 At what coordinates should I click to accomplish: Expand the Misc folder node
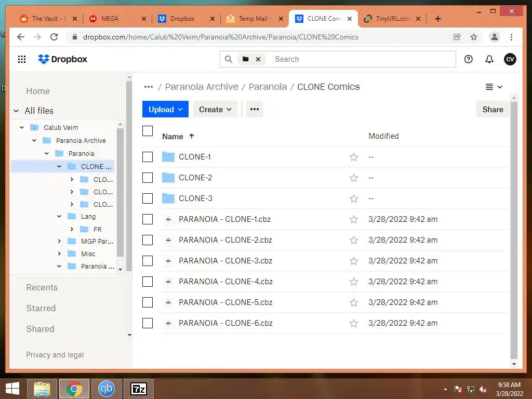[x=59, y=254]
